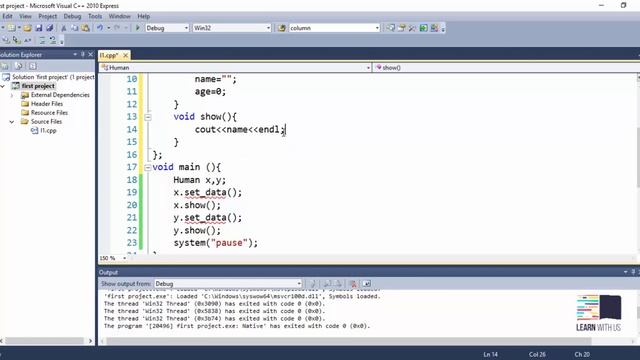Click the Copy icon in the toolbar

coord(75,28)
